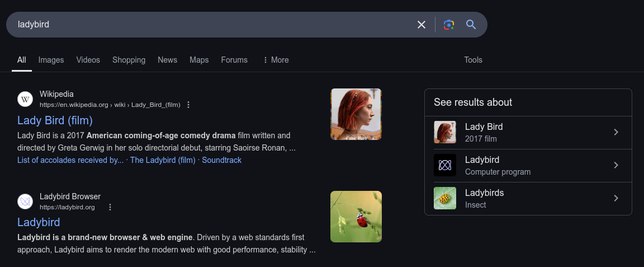This screenshot has width=644, height=267.
Task: Open three-dot menu for Wikipedia result
Action: (x=188, y=105)
